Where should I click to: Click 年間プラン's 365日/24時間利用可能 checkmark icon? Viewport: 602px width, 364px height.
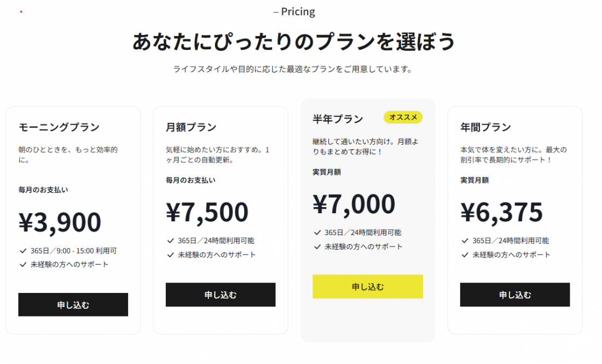(465, 240)
